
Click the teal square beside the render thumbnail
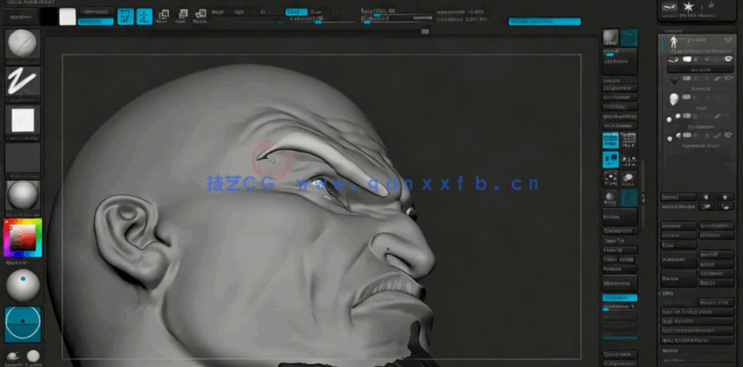click(629, 37)
